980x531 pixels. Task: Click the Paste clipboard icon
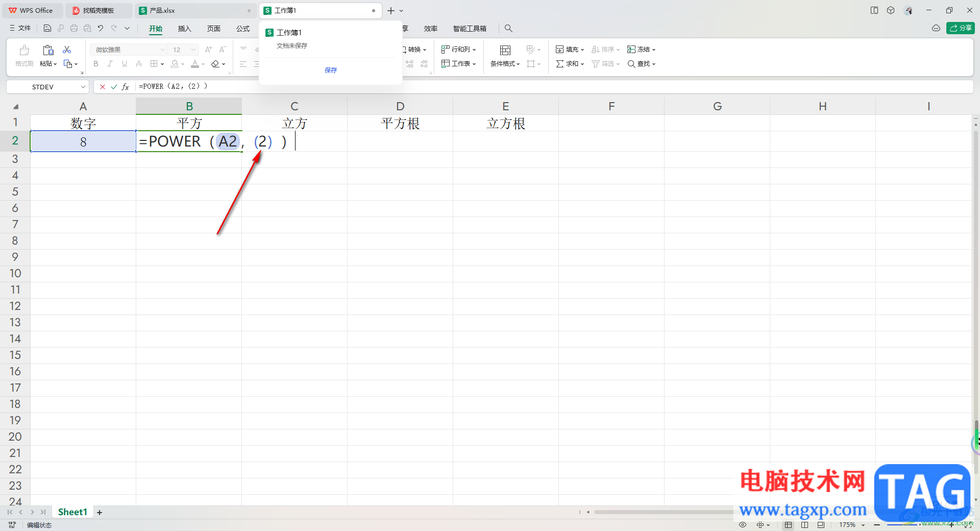click(x=48, y=50)
